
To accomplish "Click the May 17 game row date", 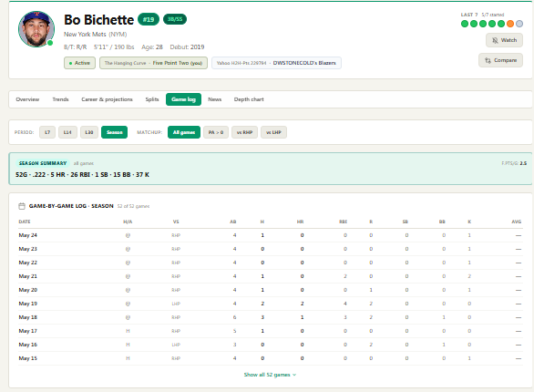I will coord(28,331).
